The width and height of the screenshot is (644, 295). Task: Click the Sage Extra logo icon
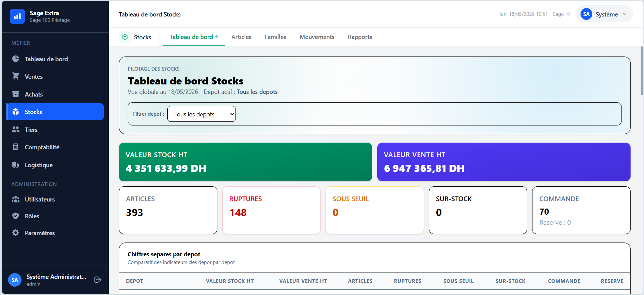[17, 16]
